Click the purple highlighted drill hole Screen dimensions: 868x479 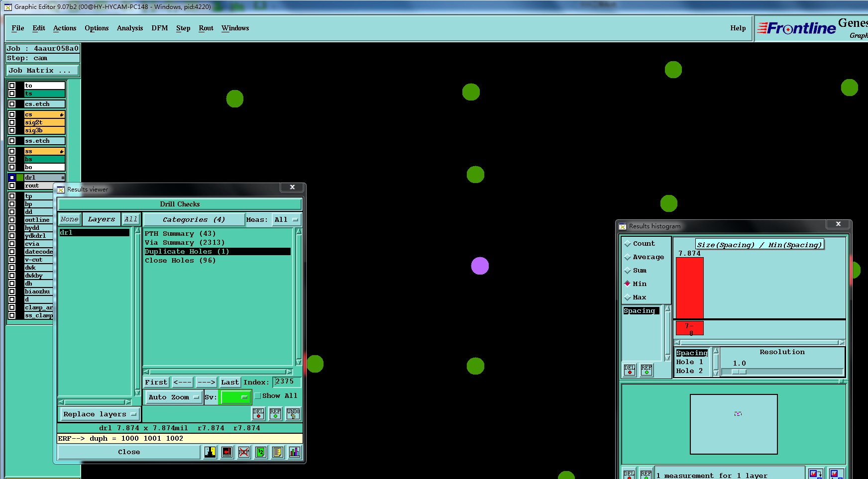[x=480, y=266]
